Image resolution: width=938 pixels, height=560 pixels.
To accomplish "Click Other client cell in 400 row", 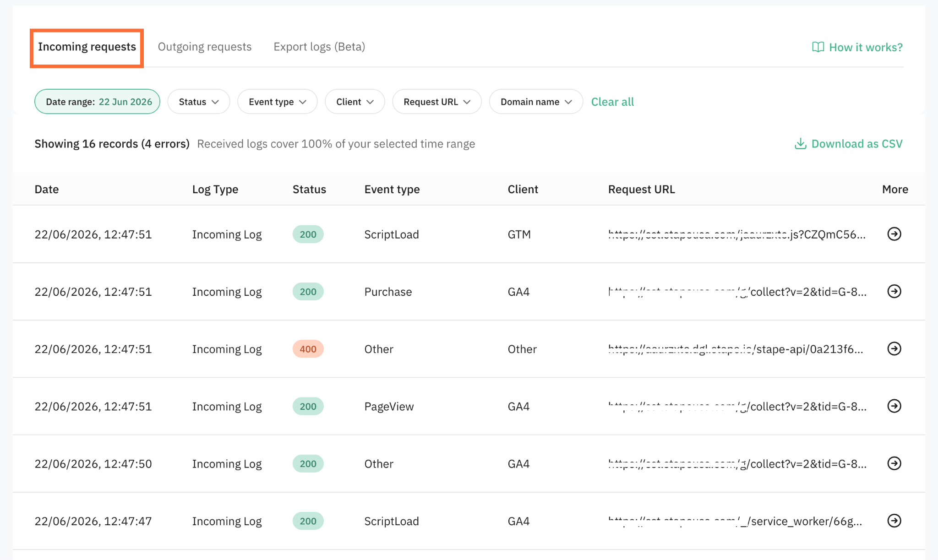I will pos(522,349).
